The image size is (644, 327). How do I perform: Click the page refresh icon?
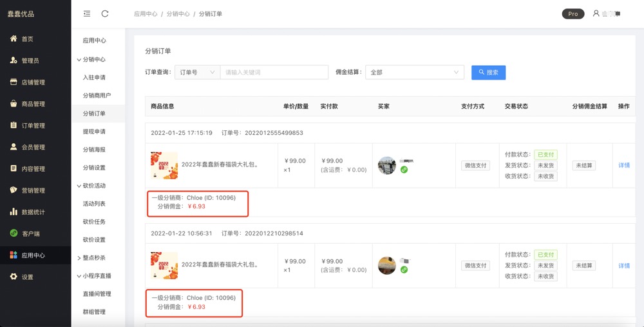105,14
